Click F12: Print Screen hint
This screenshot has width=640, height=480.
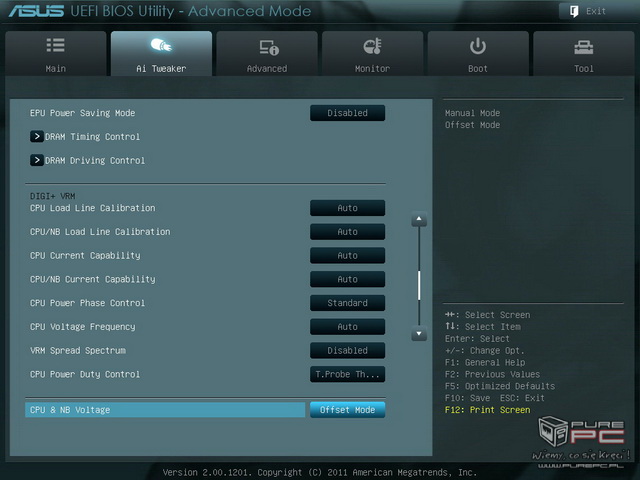(487, 410)
